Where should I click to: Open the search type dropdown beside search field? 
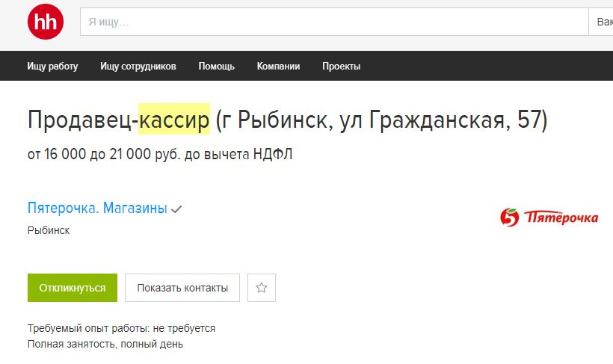click(601, 22)
